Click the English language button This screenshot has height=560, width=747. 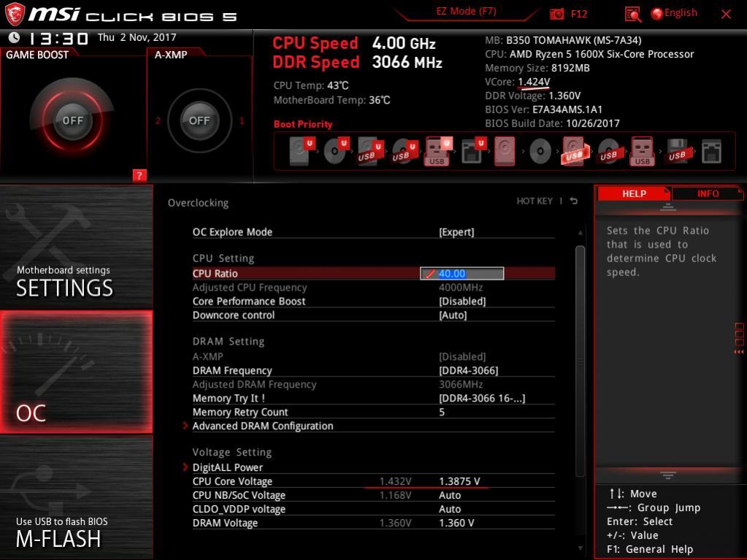pyautogui.click(x=681, y=13)
